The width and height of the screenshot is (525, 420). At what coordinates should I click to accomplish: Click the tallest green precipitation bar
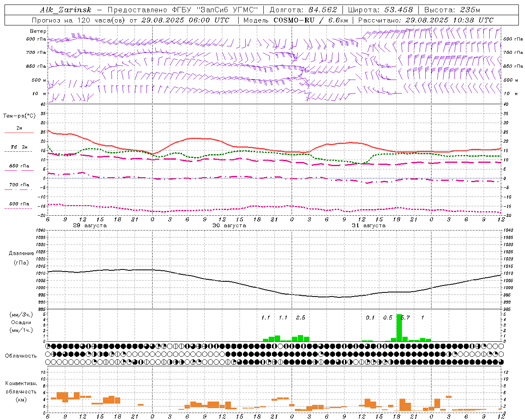coord(399,328)
